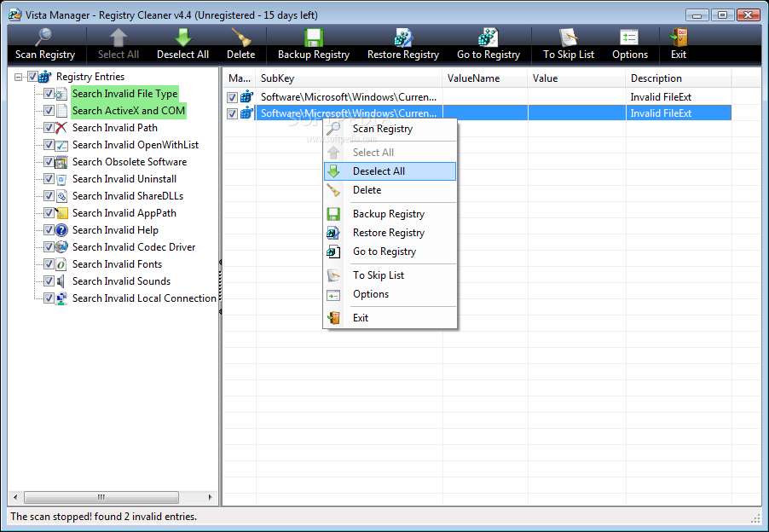This screenshot has width=769, height=532.
Task: Click the Search Invalid OpenWithList icon
Action: [61, 145]
